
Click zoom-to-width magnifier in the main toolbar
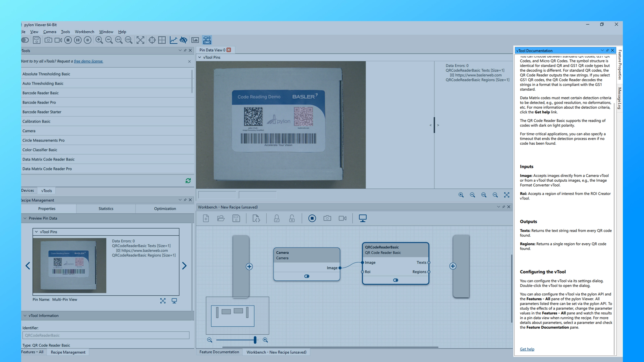click(119, 40)
